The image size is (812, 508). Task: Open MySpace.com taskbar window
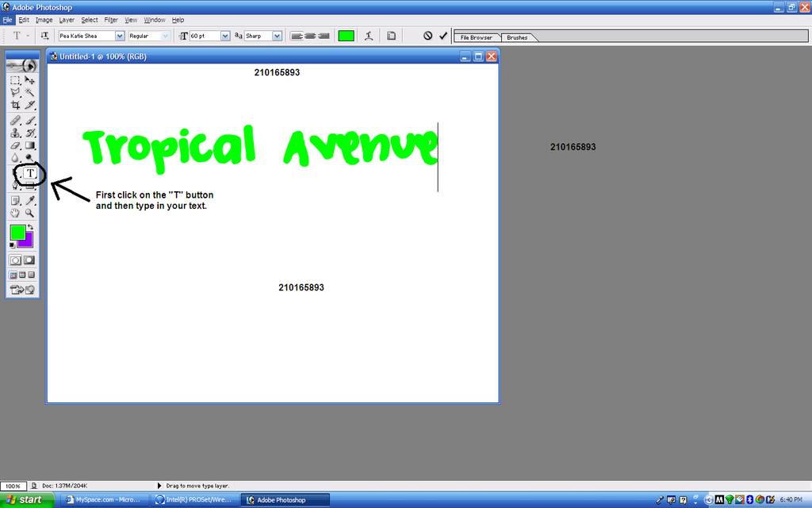click(104, 500)
